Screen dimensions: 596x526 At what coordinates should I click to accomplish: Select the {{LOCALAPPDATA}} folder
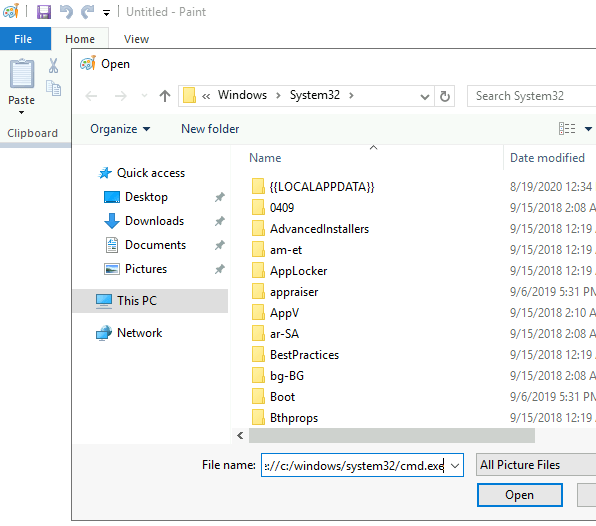322,187
